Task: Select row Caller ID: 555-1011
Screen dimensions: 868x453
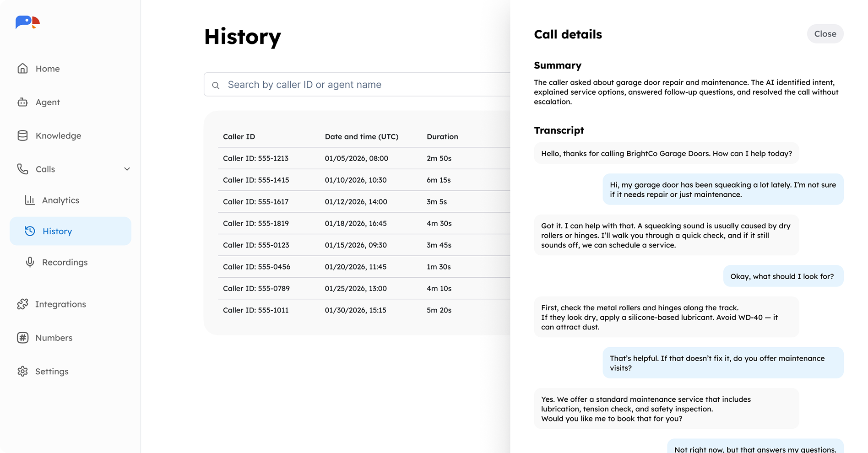Action: [x=364, y=310]
